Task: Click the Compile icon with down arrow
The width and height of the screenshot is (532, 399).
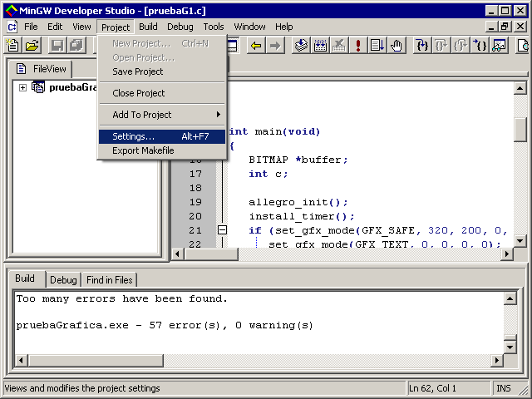Action: [x=301, y=45]
